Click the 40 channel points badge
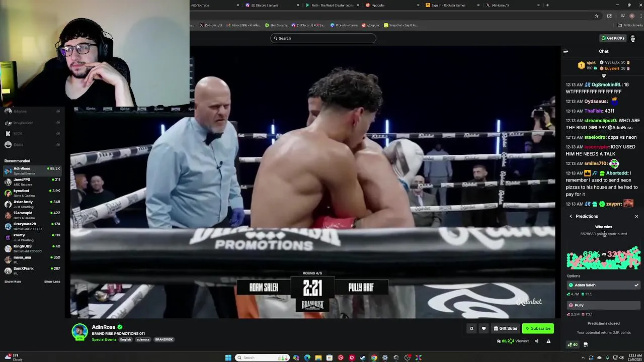Viewport: 644px width, 362px height. [x=573, y=344]
